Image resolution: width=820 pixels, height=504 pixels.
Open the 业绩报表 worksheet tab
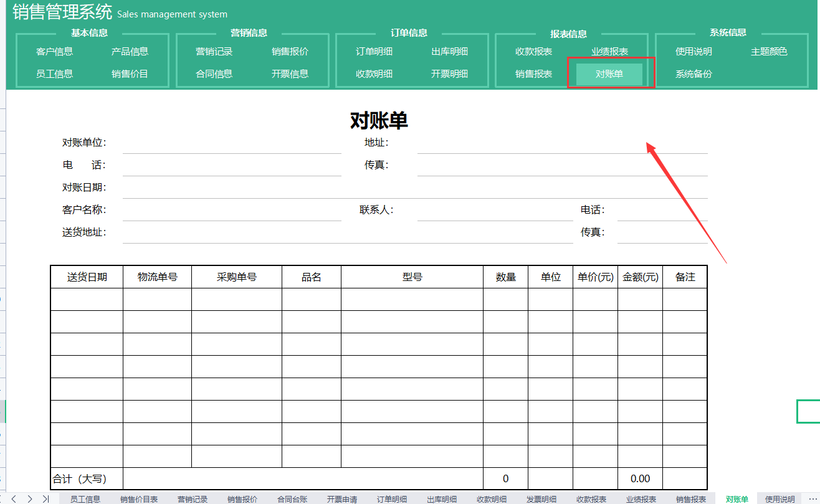click(642, 498)
